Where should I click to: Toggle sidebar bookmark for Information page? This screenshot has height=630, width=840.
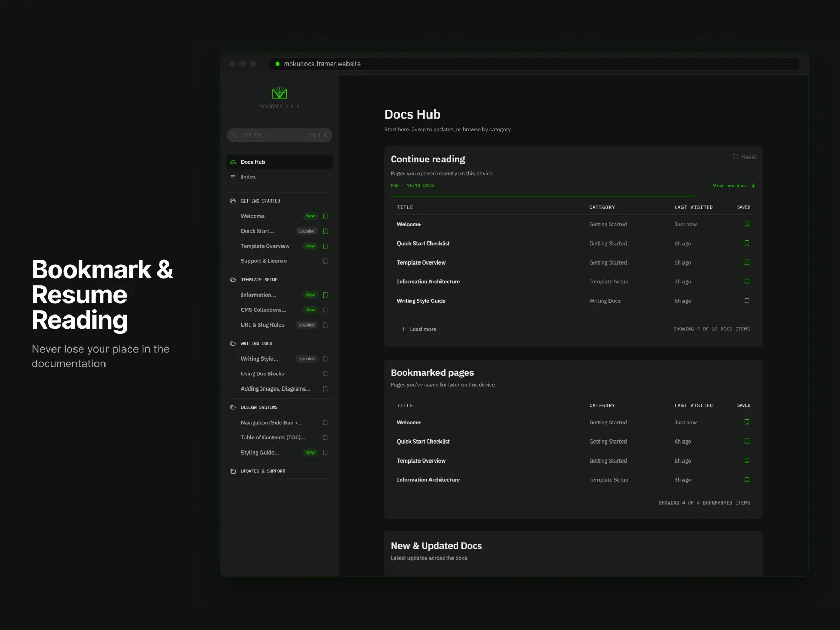pos(325,295)
